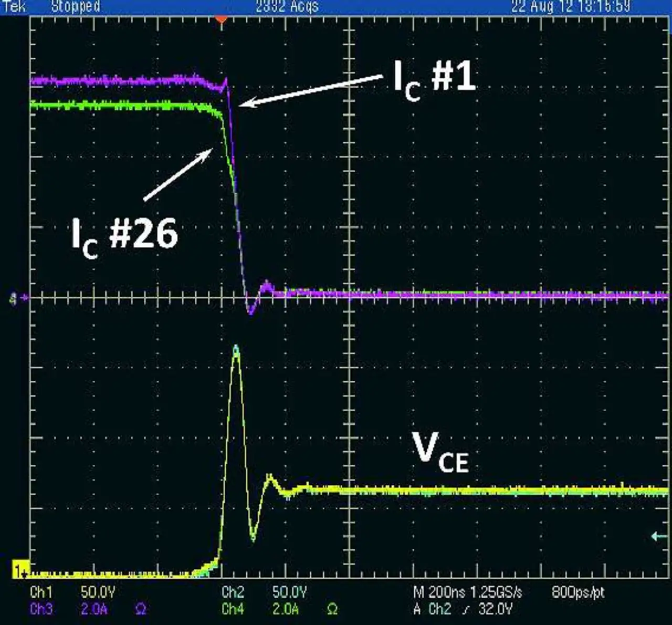Click the 2332 Acqs counter

(287, 6)
